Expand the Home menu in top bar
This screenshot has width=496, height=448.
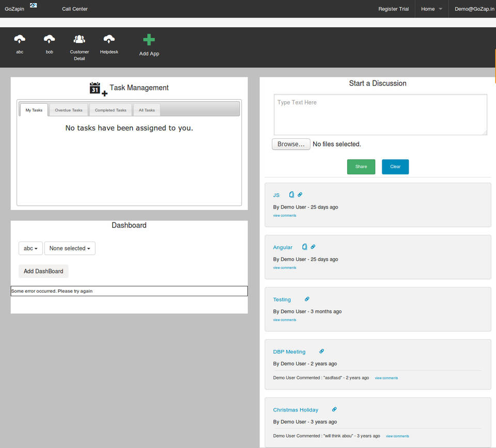[431, 9]
